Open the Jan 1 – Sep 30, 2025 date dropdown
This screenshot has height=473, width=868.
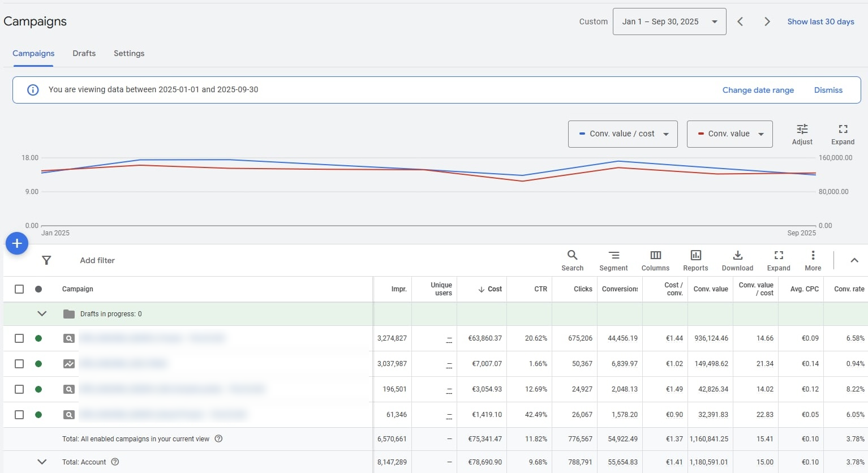tap(669, 21)
